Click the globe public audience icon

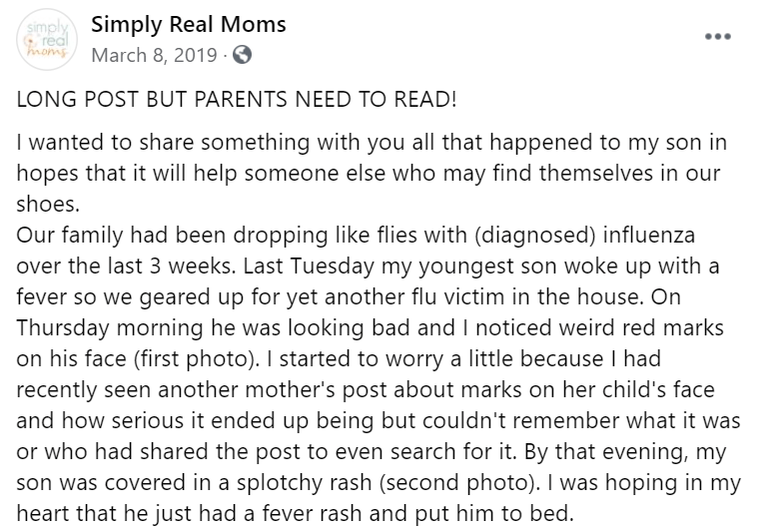pyautogui.click(x=241, y=56)
